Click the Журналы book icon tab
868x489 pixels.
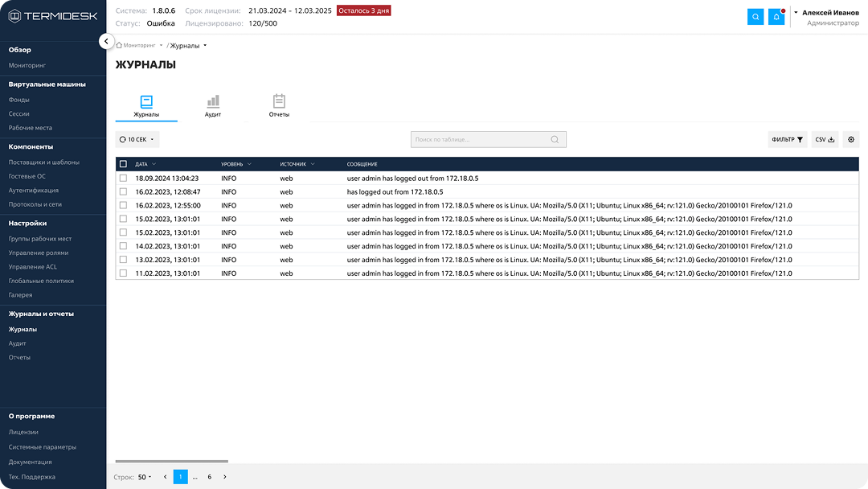146,102
